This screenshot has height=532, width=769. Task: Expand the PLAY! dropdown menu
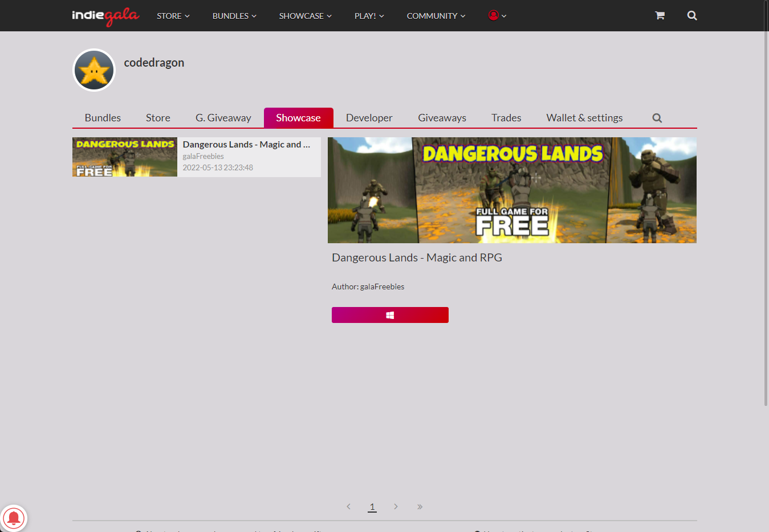369,16
